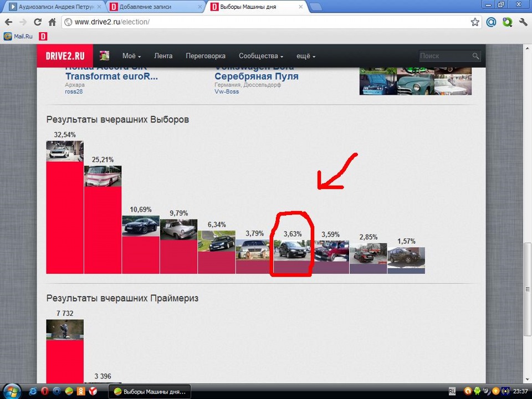Launch Yandex browser from taskbar
Image resolution: width=532 pixels, height=399 pixels.
pos(93,392)
